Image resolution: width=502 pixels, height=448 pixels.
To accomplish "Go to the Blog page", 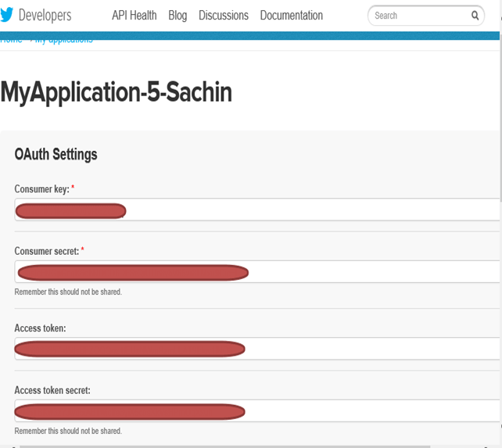I will coord(177,16).
